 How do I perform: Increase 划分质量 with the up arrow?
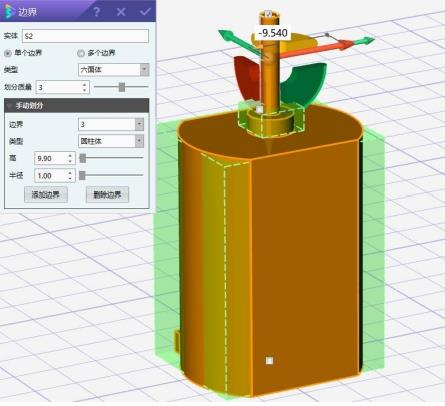coord(85,85)
